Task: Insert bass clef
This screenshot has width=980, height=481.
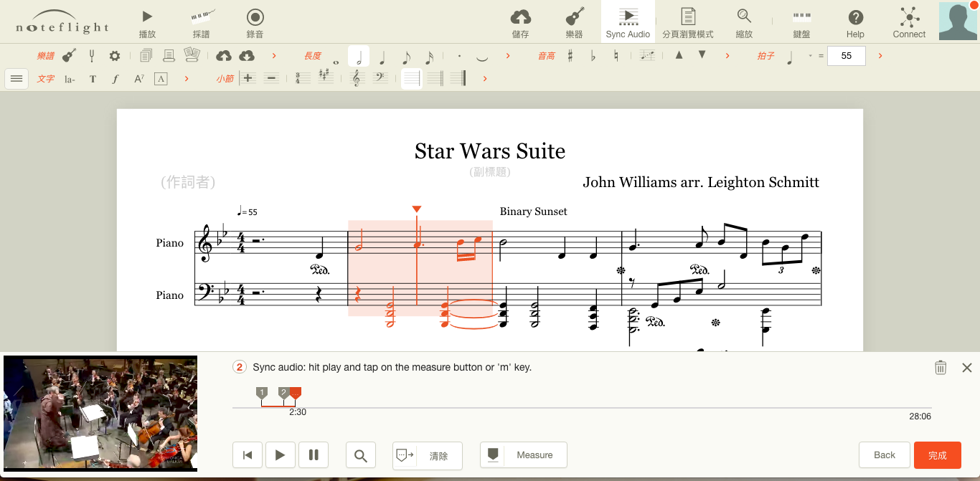Action: click(x=380, y=78)
